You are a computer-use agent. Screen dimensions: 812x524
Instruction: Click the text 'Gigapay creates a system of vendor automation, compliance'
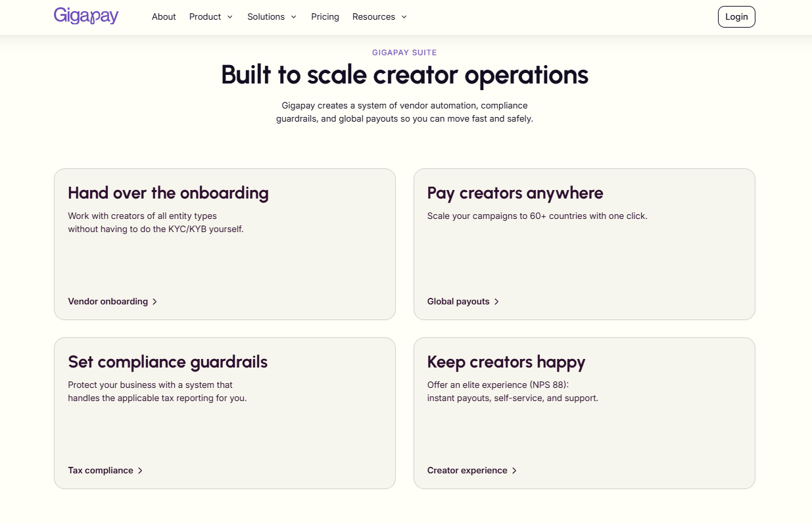click(x=404, y=105)
